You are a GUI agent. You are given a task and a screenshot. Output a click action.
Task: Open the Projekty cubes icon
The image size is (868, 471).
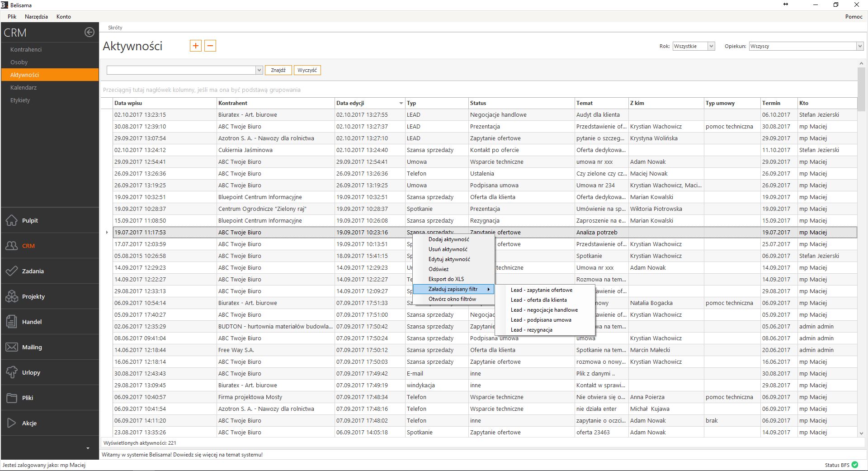12,296
